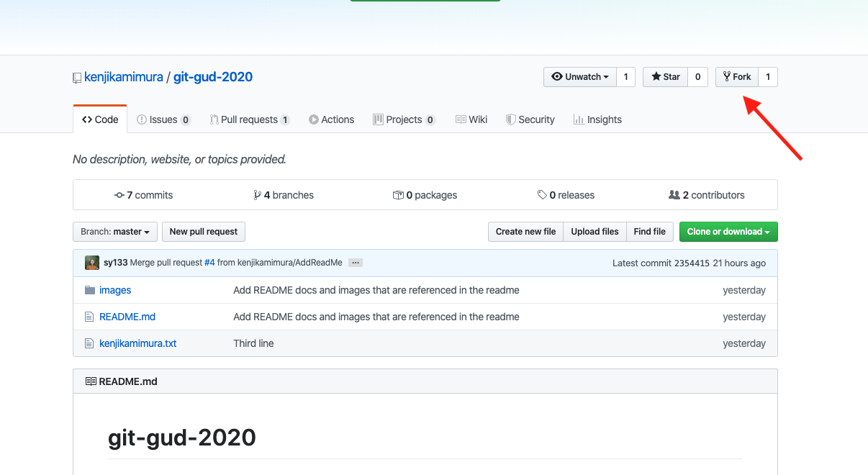This screenshot has height=475, width=868.
Task: Click 'yesterday' in the kenjikamimura.txt row
Action: (x=744, y=343)
